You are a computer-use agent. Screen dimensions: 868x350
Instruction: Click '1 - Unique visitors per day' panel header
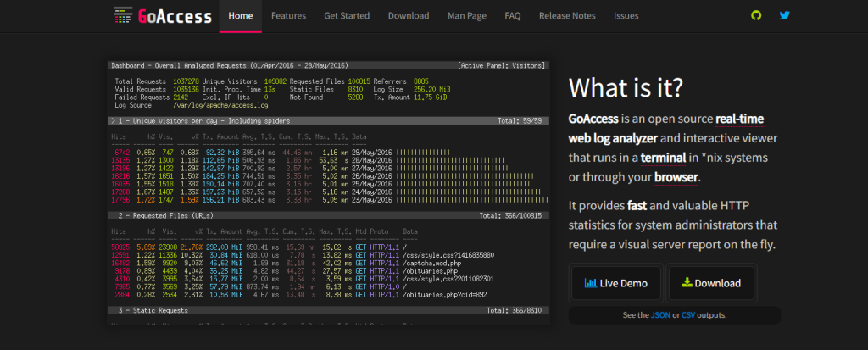click(329, 120)
